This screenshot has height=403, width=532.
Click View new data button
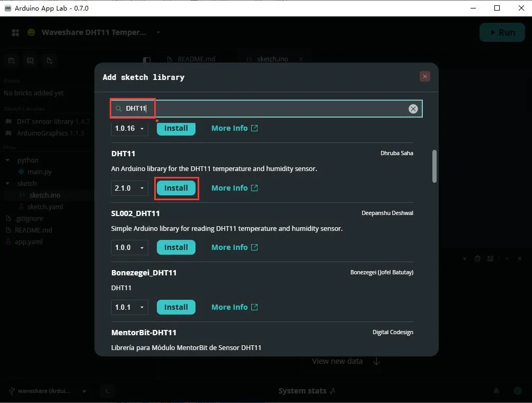[345, 361]
